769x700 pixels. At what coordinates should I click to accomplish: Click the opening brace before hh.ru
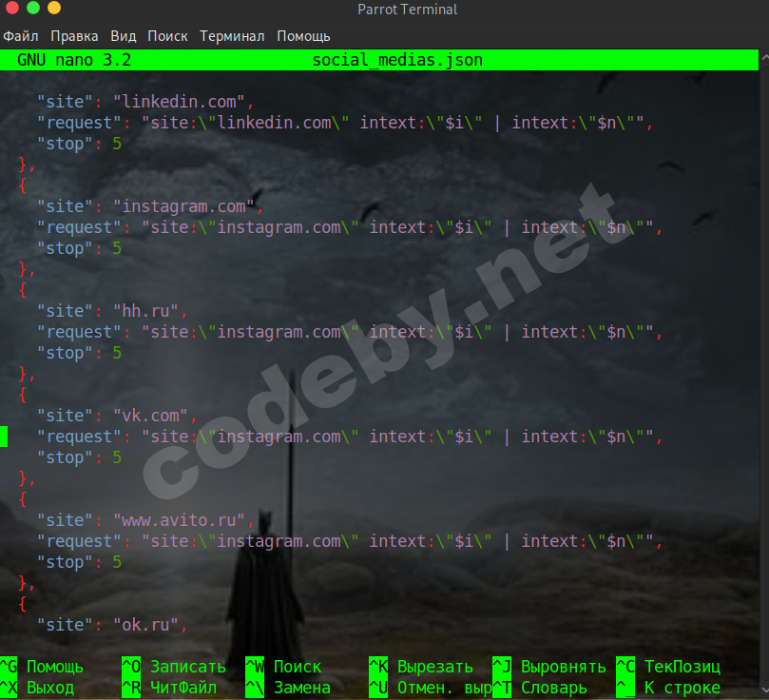[23, 290]
